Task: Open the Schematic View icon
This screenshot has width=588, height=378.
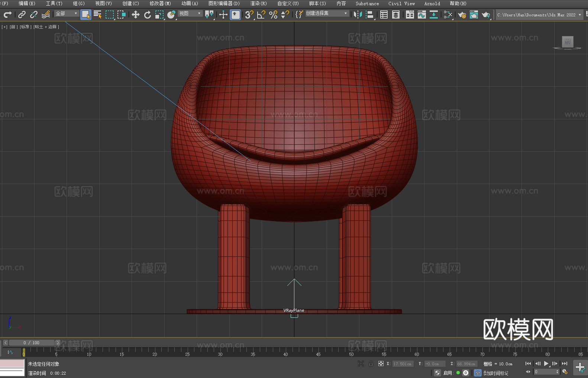Action: click(433, 14)
